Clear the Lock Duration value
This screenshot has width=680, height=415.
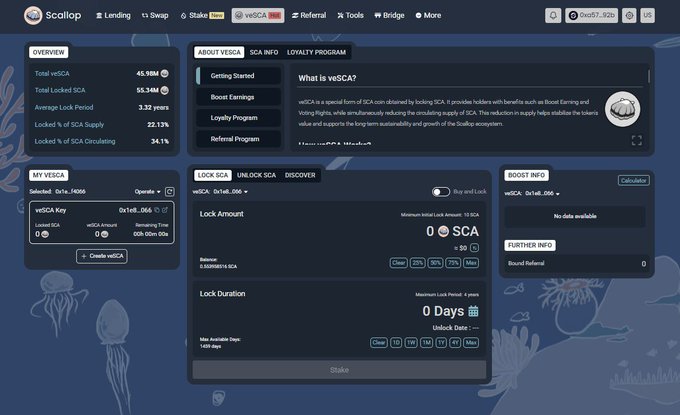click(379, 343)
